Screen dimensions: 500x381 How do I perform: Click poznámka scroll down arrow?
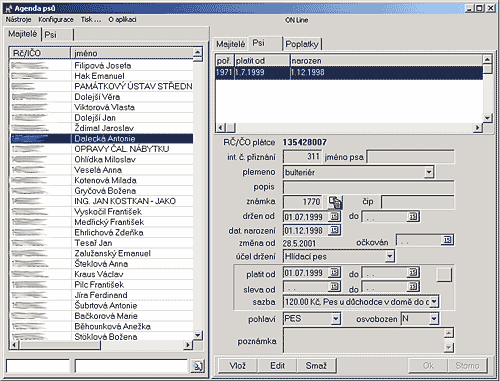tap(449, 347)
